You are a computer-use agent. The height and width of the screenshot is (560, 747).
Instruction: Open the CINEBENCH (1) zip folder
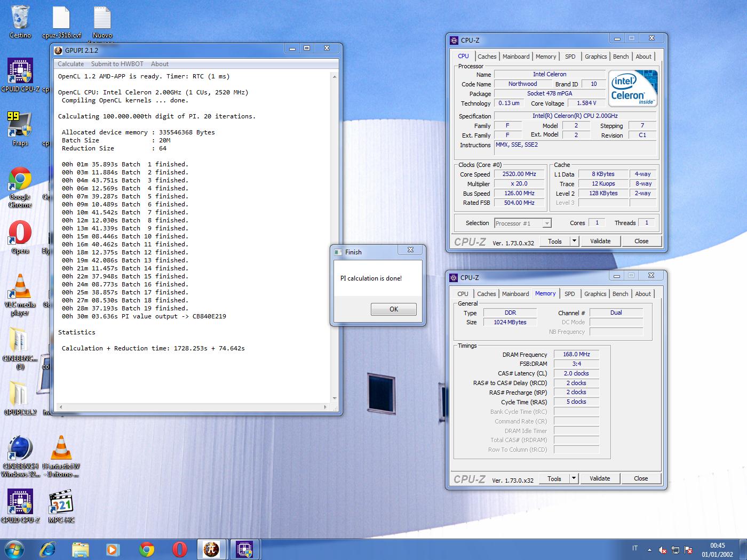coord(20,348)
